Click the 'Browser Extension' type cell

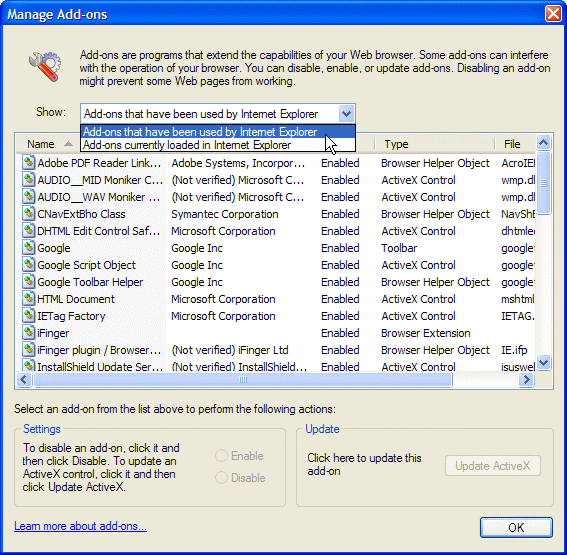pos(426,333)
